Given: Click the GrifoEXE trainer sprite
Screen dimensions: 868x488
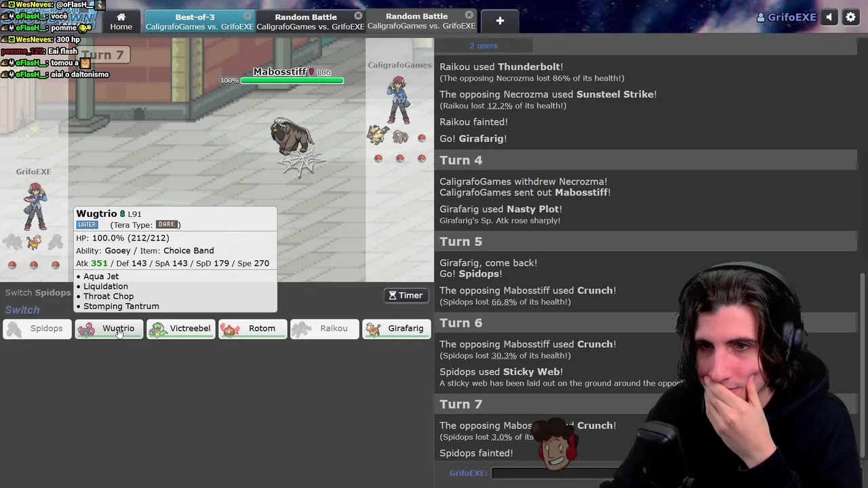Looking at the screenshot, I should coord(35,206).
